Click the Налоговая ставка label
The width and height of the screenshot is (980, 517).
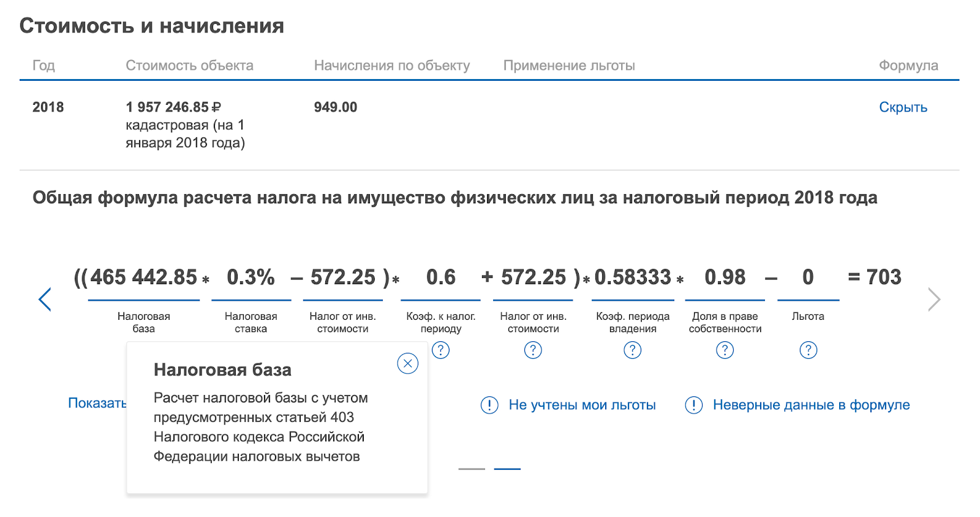[x=251, y=322]
